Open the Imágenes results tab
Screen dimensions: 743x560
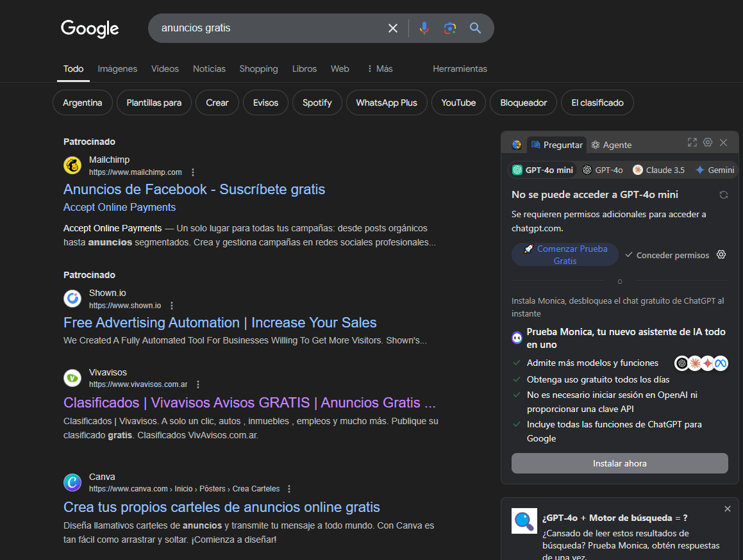117,69
